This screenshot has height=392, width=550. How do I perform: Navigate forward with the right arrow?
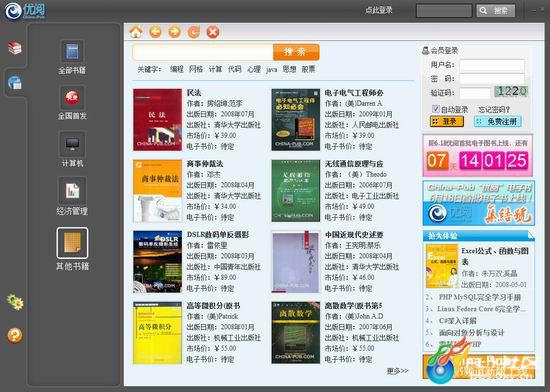(174, 32)
